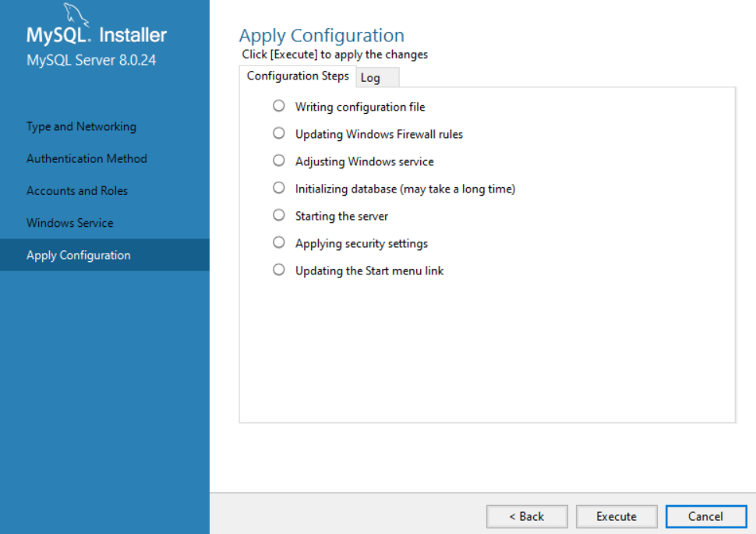Screen dimensions: 756x534
Task: Click 'Adjusting Windows service' label
Action: point(365,161)
